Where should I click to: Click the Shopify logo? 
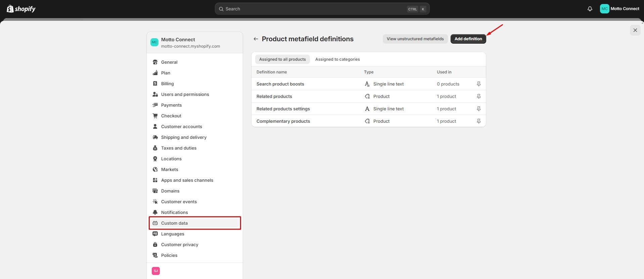click(x=21, y=9)
